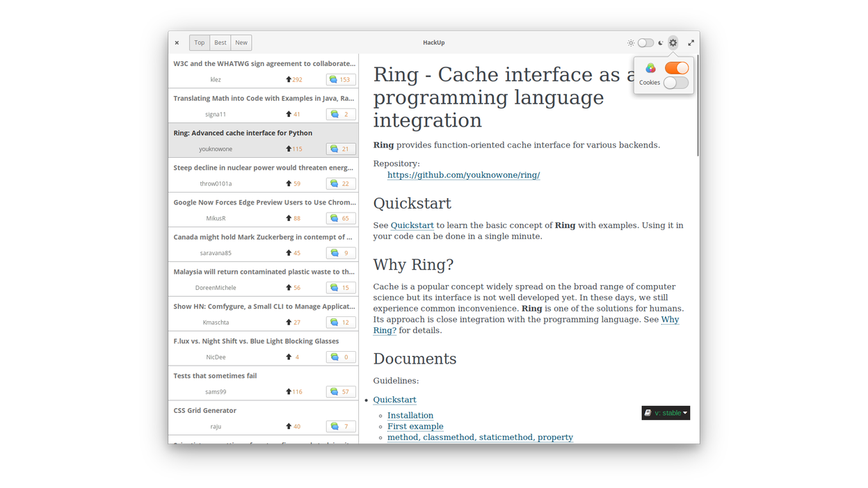Enable the Cookies toggle
The height and width of the screenshot is (488, 868).
pyautogui.click(x=675, y=82)
